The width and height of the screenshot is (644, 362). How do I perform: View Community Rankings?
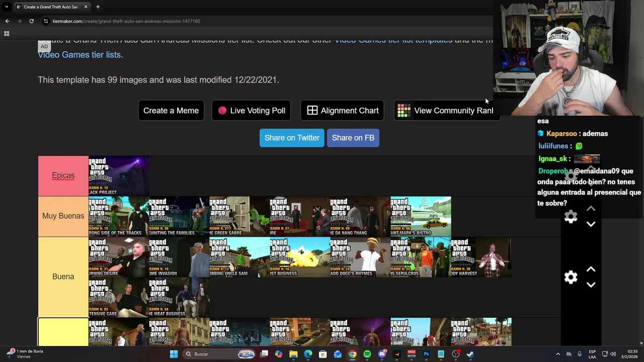(446, 111)
